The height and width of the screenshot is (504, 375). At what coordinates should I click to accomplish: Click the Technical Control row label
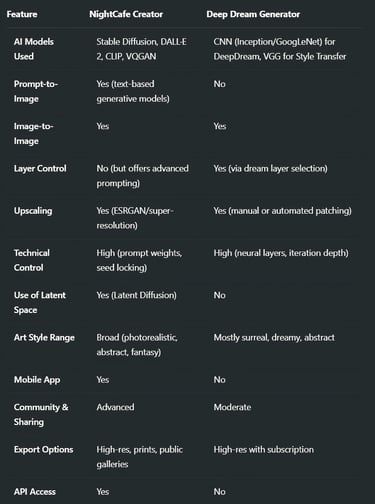[x=32, y=260]
